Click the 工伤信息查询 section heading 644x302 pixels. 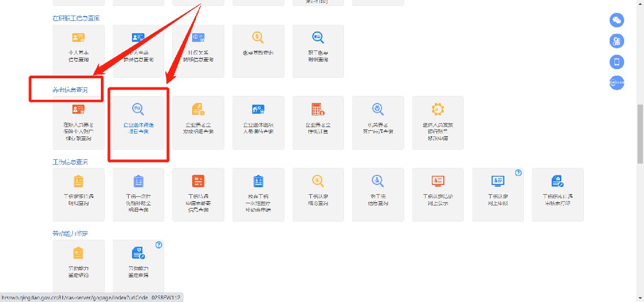click(70, 162)
